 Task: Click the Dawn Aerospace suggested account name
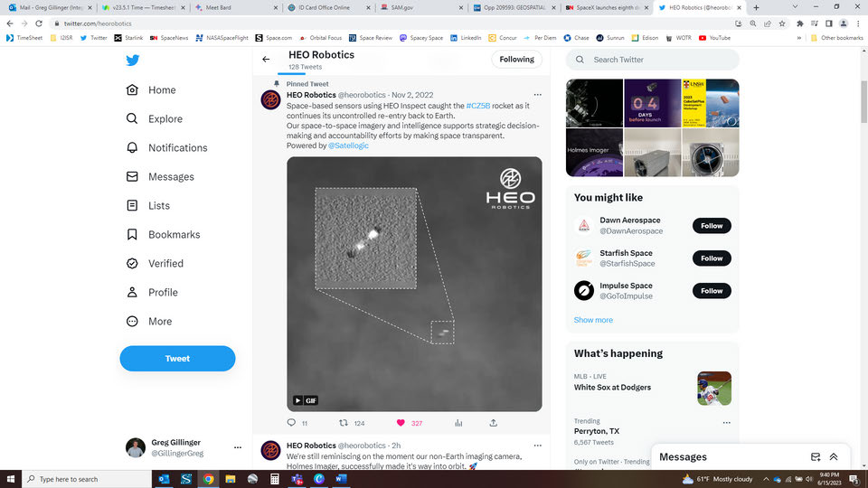pyautogui.click(x=630, y=221)
